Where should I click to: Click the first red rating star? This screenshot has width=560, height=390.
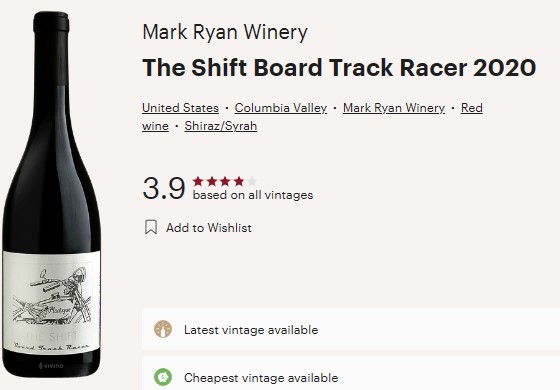(x=198, y=181)
